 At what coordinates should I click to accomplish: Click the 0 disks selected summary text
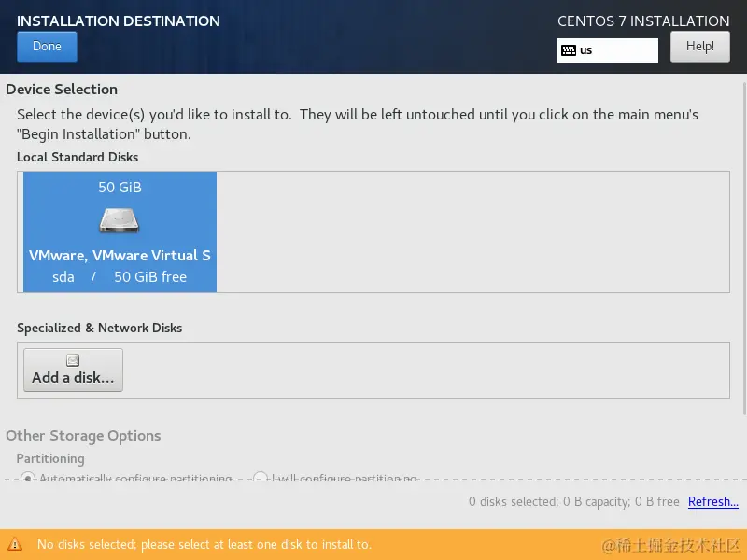574,501
